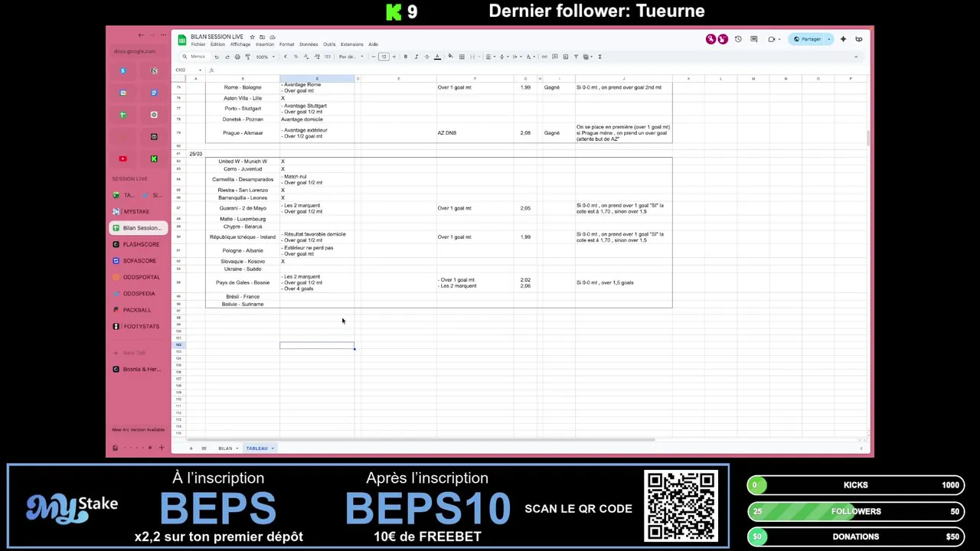The height and width of the screenshot is (551, 980).
Task: Activate the paint format tool
Action: tap(247, 57)
